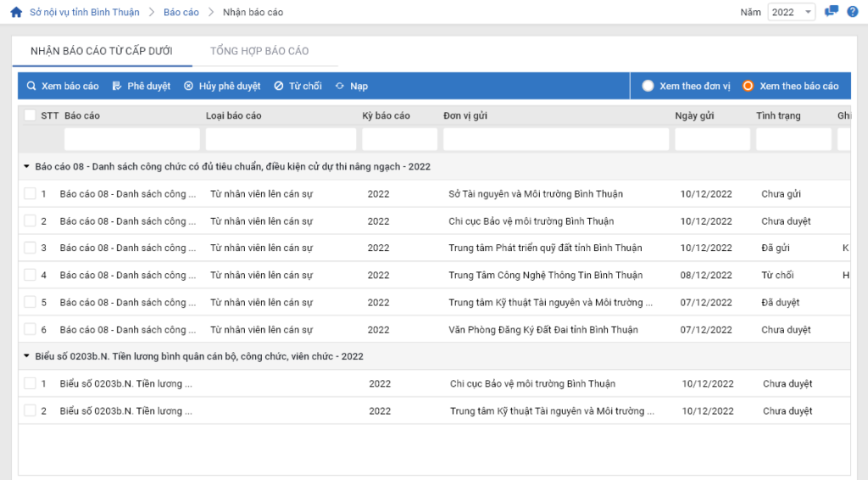Click the home icon in breadcrumb

(x=15, y=13)
